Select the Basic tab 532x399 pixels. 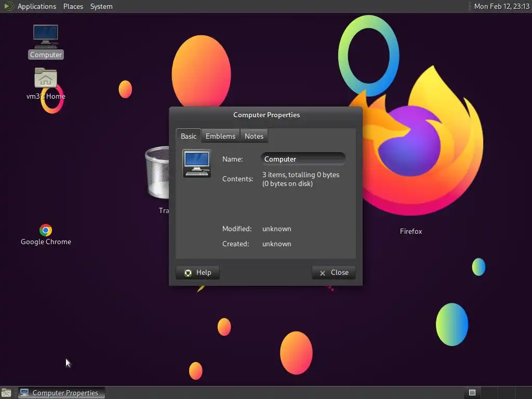coord(188,136)
